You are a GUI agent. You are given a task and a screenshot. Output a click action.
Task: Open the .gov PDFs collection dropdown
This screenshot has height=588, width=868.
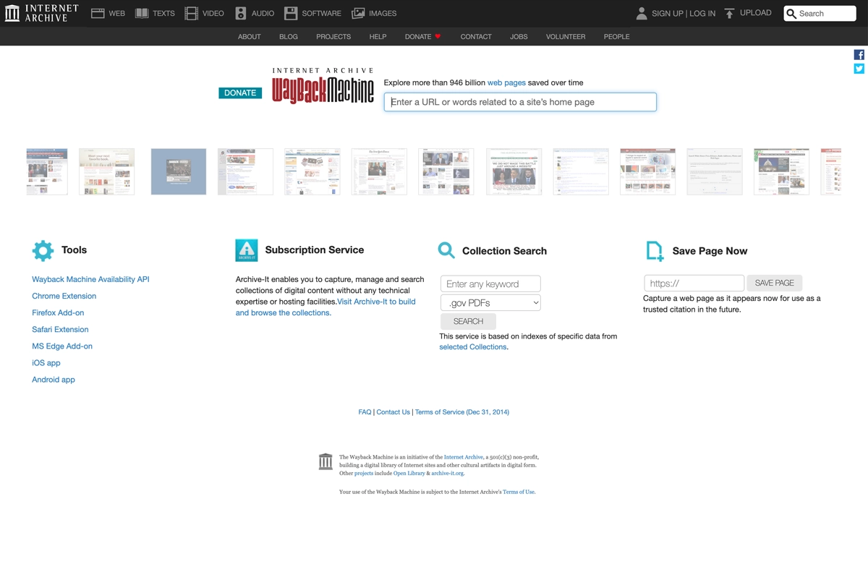coord(490,302)
